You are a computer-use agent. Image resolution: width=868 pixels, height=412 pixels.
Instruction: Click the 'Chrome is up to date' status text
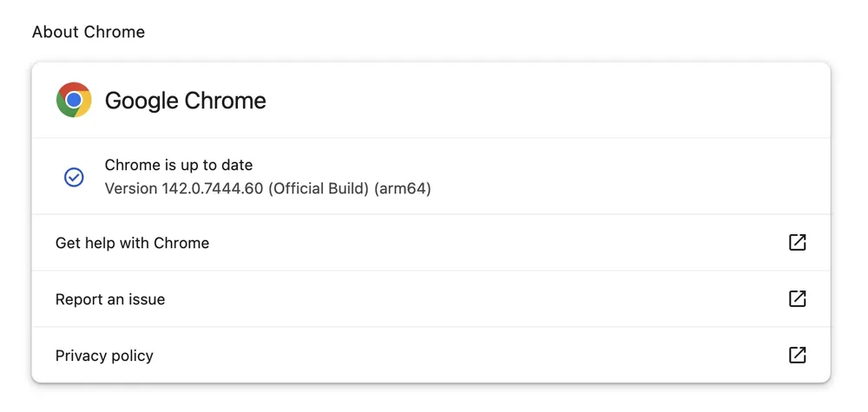click(179, 165)
